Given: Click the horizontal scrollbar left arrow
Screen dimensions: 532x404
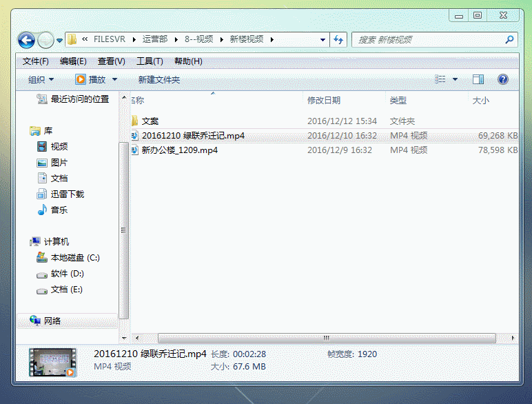Looking at the screenshot, I should [x=136, y=338].
